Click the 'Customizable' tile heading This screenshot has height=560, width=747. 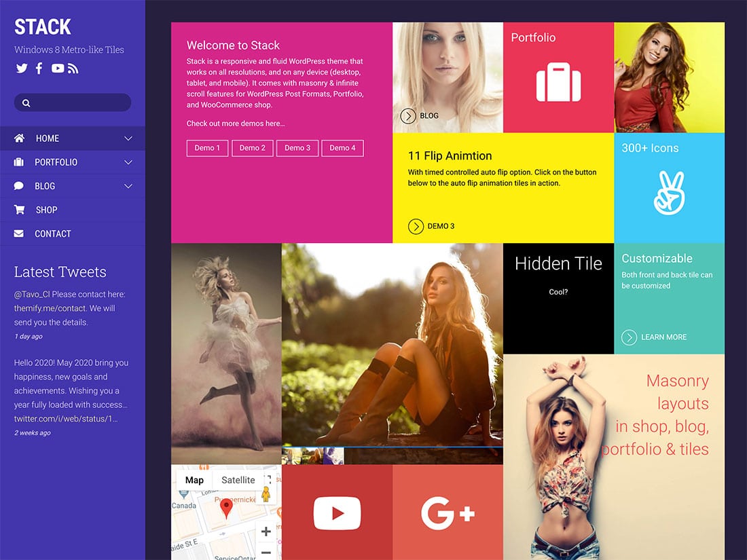(x=657, y=258)
